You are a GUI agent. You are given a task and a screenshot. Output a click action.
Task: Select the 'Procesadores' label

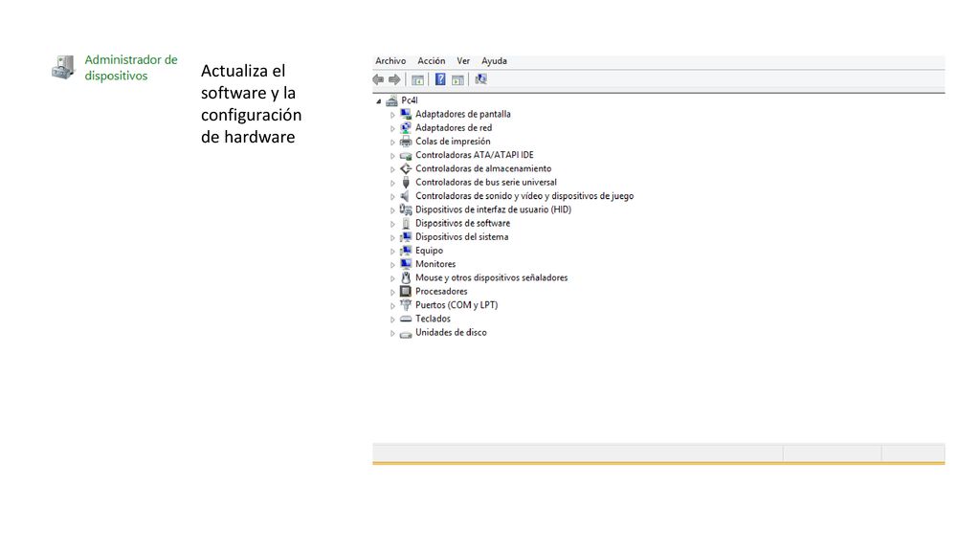coord(441,291)
